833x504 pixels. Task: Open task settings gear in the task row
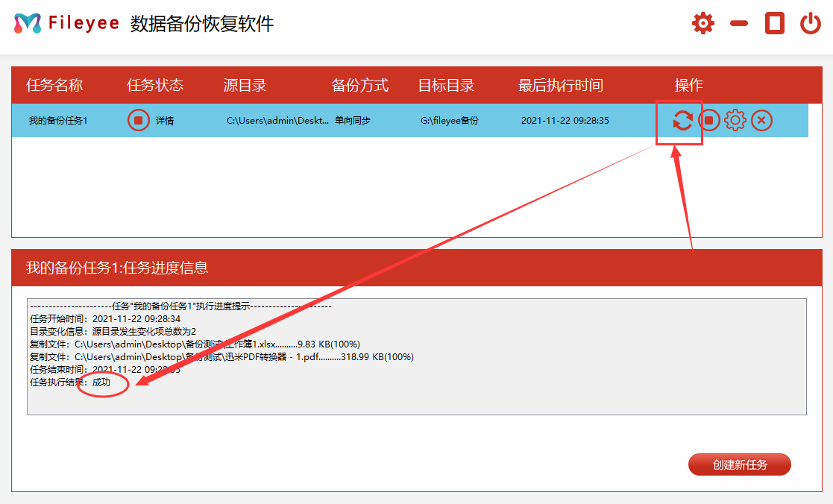click(x=735, y=120)
